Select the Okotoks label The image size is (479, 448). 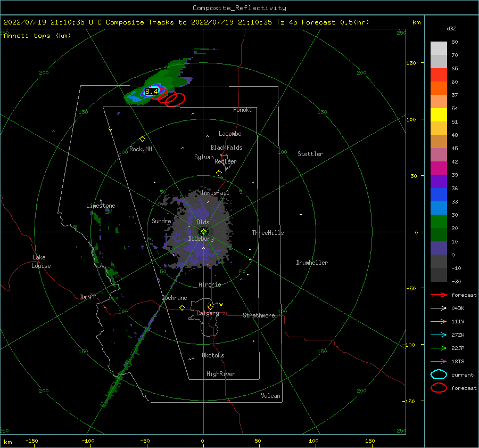tap(213, 355)
